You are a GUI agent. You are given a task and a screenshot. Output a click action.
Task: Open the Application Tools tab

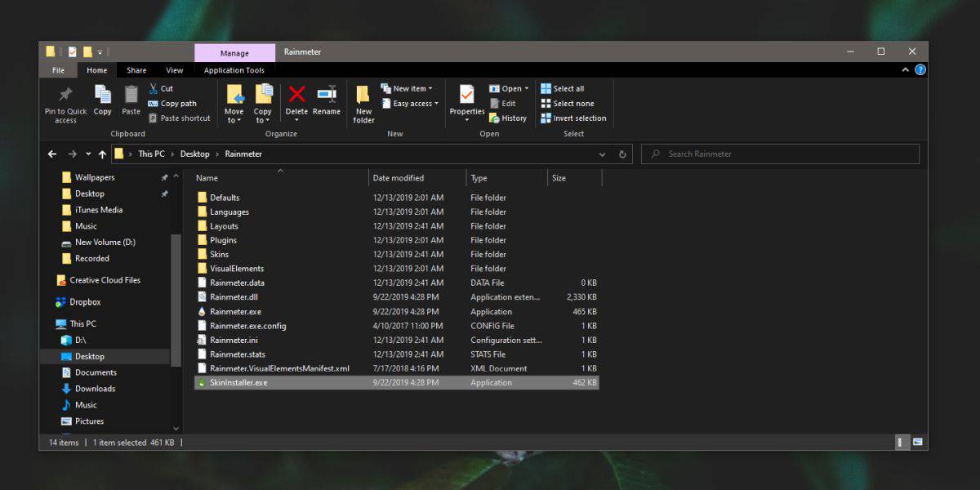tap(234, 70)
